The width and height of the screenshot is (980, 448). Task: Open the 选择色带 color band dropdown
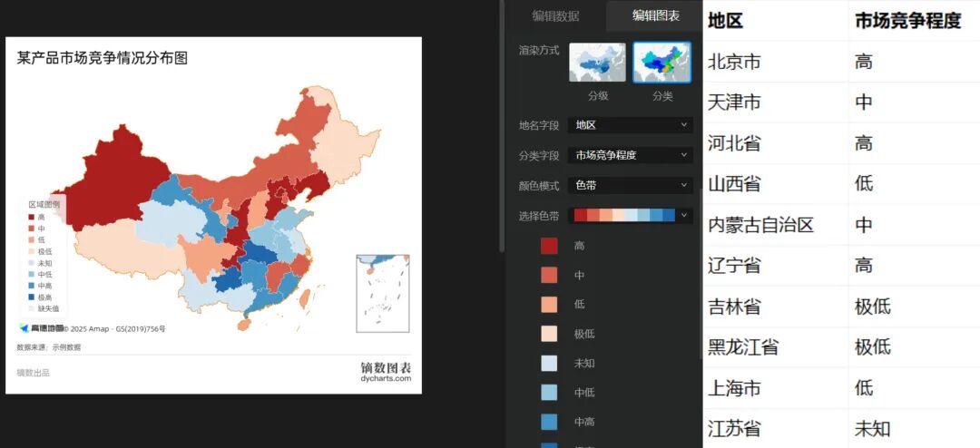pos(630,216)
